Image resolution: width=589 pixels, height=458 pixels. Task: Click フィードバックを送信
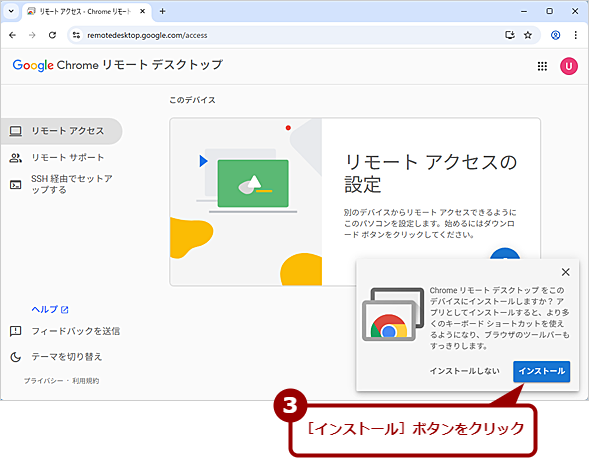click(x=76, y=331)
